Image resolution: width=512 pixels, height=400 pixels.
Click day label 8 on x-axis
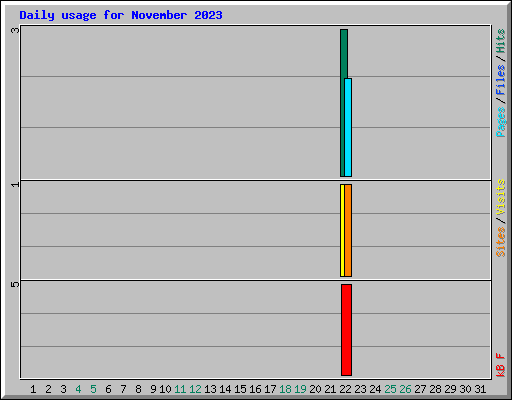138,389
